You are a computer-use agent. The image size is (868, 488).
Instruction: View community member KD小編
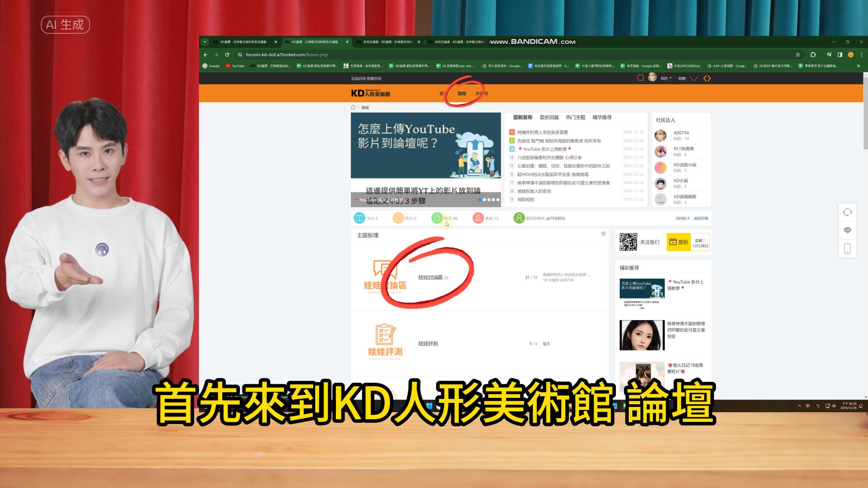(681, 181)
